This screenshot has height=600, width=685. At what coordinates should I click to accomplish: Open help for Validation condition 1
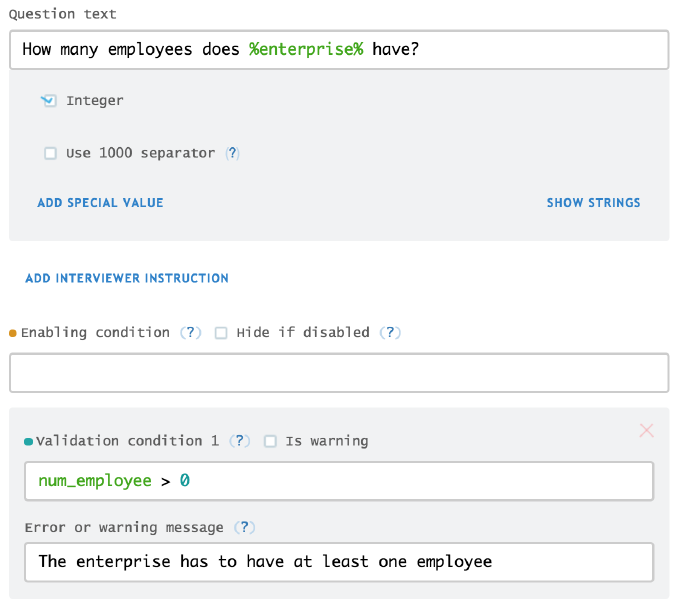click(x=240, y=441)
